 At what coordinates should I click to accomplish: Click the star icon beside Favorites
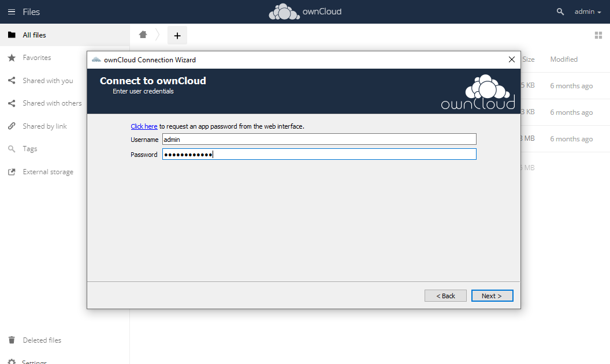pos(12,58)
